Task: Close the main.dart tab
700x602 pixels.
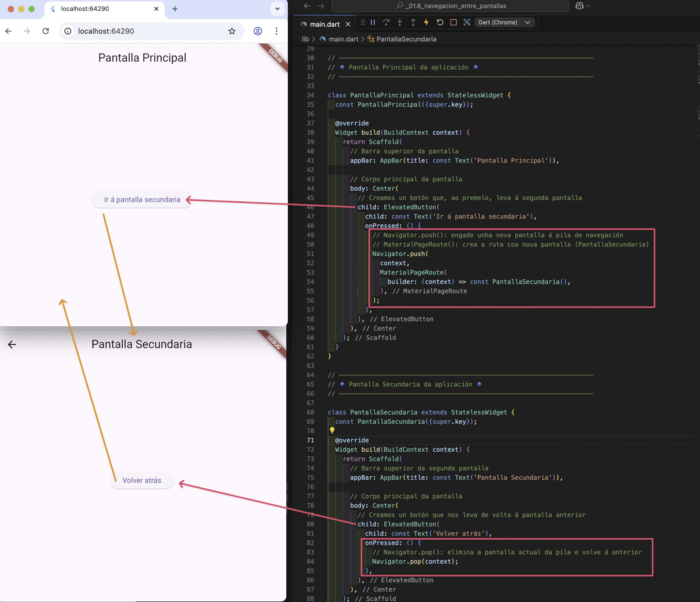Action: 348,24
